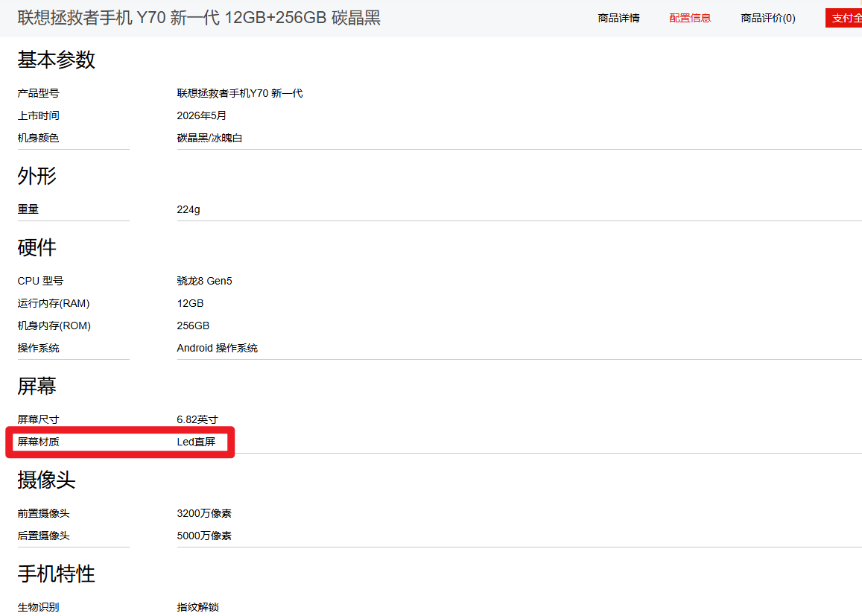862x616 pixels.
Task: Click the 屏幕尺寸 label
Action: point(38,419)
